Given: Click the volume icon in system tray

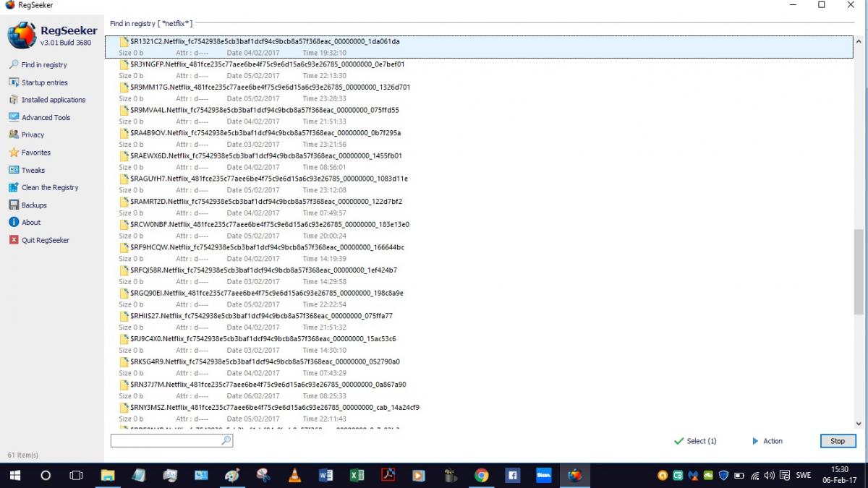Looking at the screenshot, I should [769, 476].
